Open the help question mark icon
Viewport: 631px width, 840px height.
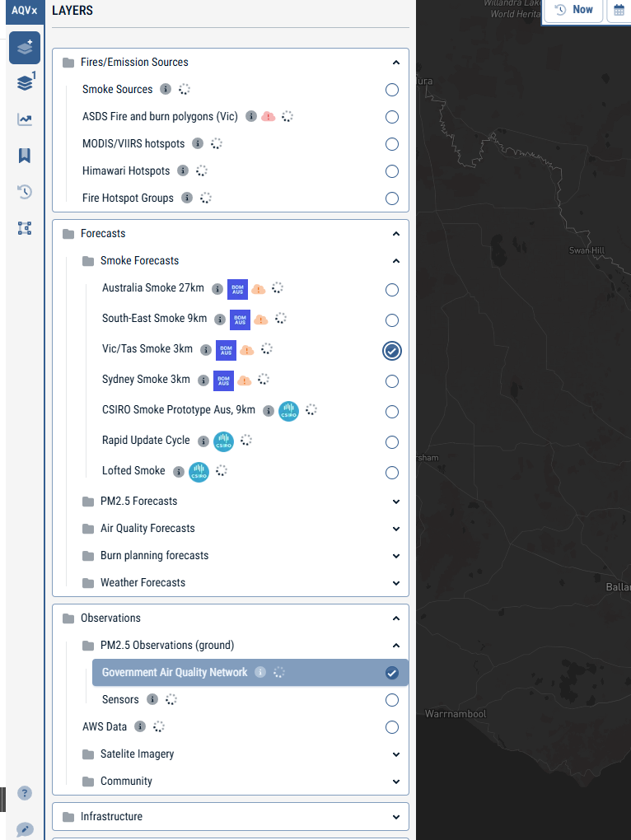click(x=25, y=793)
